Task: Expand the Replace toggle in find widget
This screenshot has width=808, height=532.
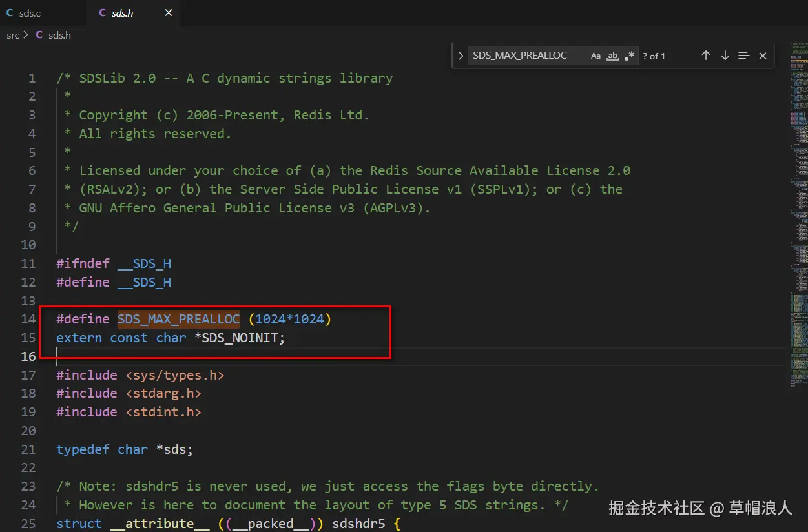Action: (461, 56)
